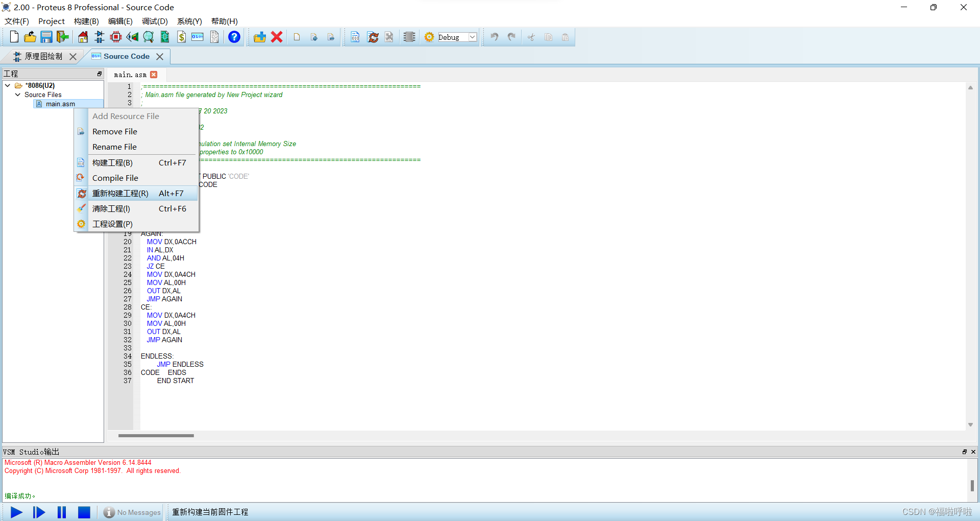
Task: Click the Pause simulation button
Action: tap(62, 512)
